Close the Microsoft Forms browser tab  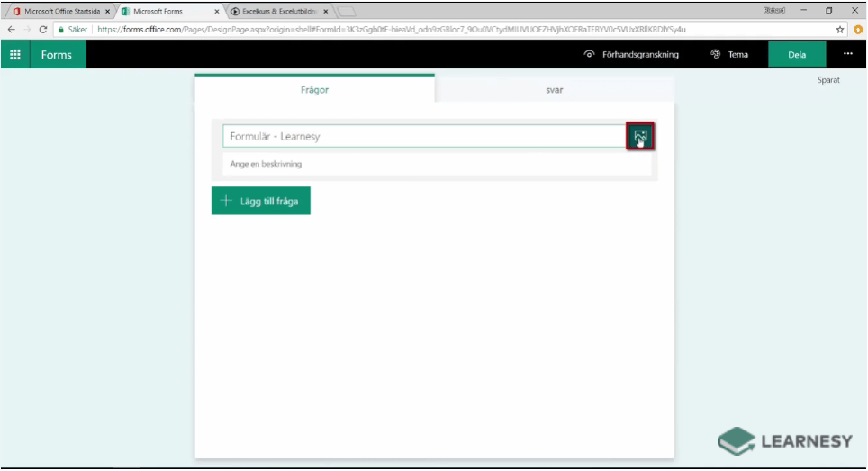click(217, 11)
